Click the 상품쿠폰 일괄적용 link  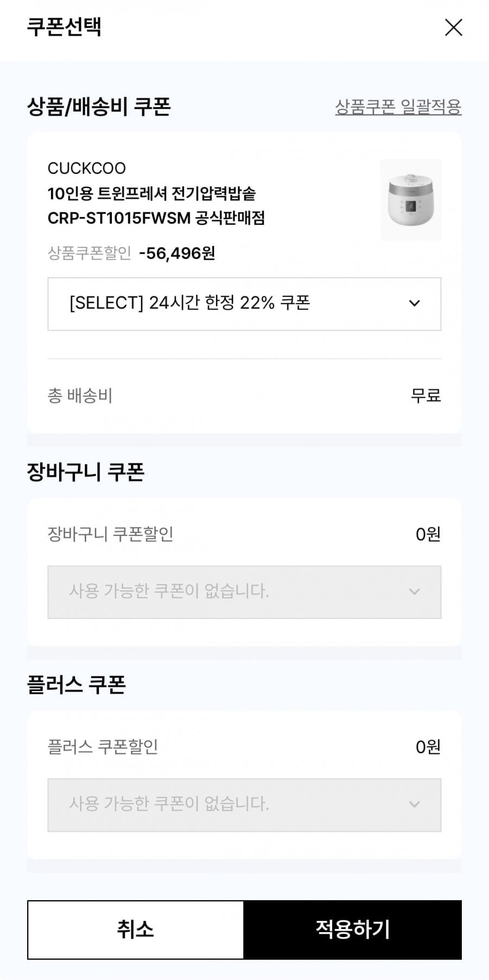(x=398, y=106)
